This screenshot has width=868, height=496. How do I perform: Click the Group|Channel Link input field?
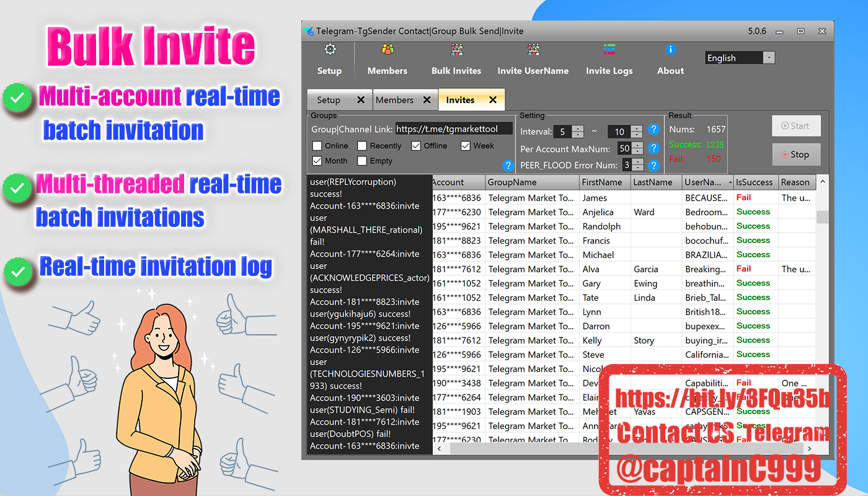pyautogui.click(x=454, y=129)
